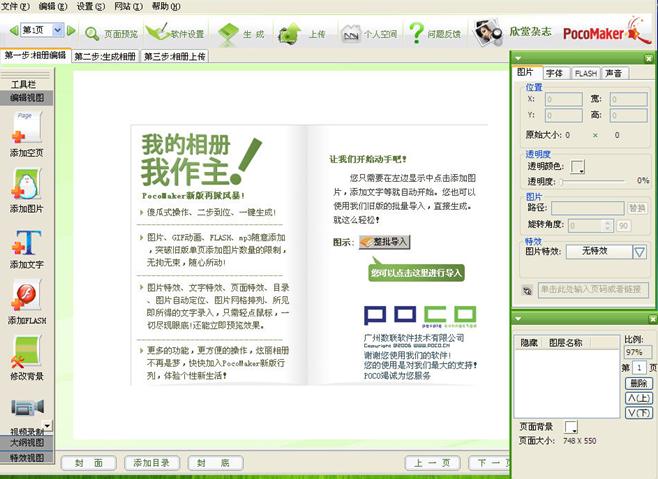The height and width of the screenshot is (479, 658).
Task: Click the 封底 back cover button
Action: tap(215, 463)
